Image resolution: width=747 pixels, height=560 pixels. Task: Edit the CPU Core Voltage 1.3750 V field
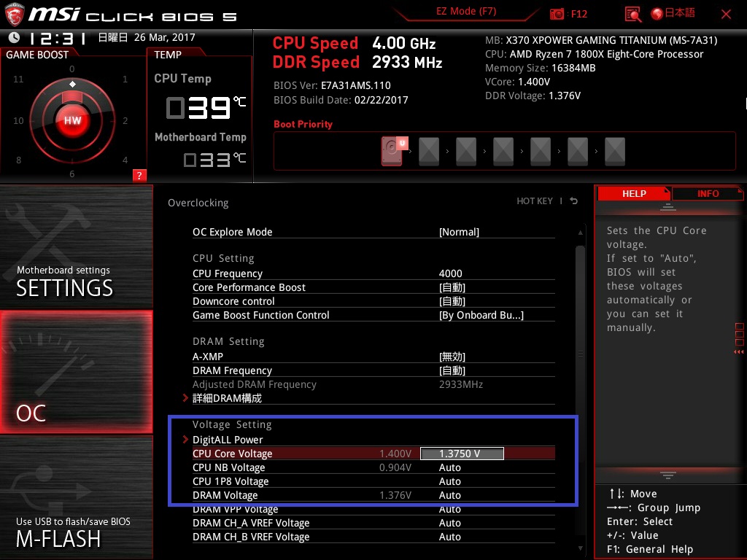[x=462, y=454]
